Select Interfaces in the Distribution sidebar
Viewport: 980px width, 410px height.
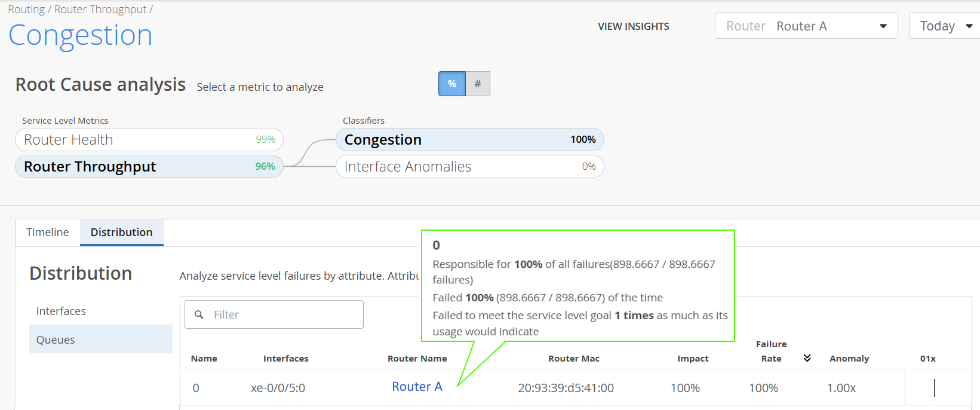point(61,311)
